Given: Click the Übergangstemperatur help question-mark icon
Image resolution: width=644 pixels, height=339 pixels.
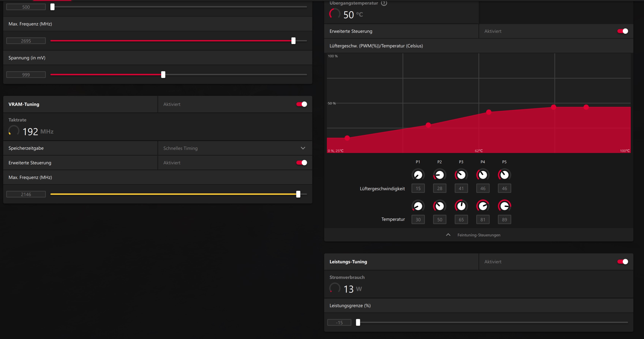Looking at the screenshot, I should coord(384,3).
